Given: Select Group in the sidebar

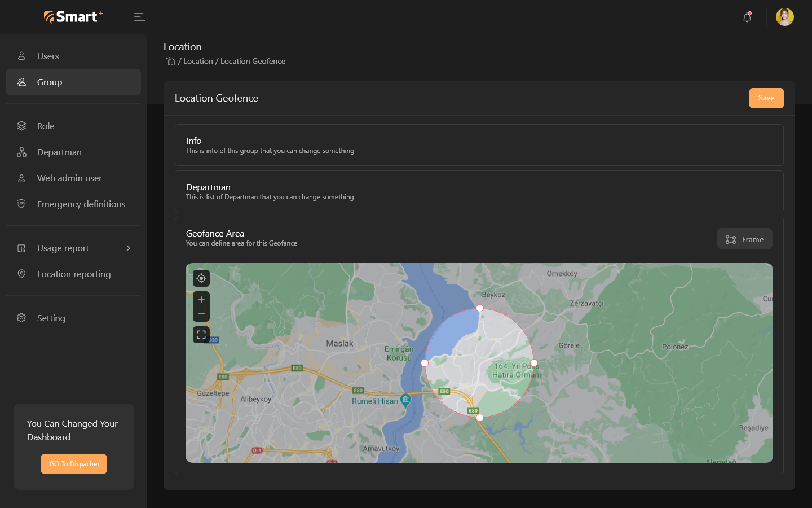Looking at the screenshot, I should [x=73, y=82].
